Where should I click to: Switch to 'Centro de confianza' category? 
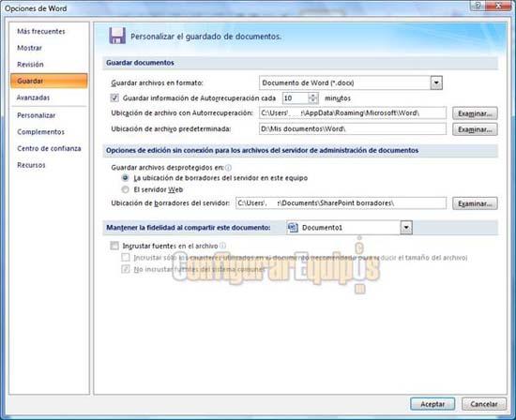coord(49,148)
